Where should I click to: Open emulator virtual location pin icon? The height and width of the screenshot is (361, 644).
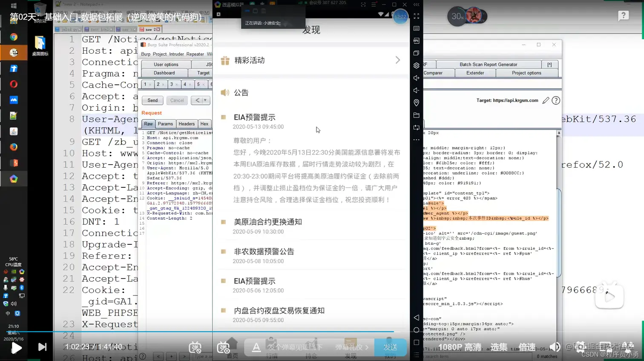point(416,103)
